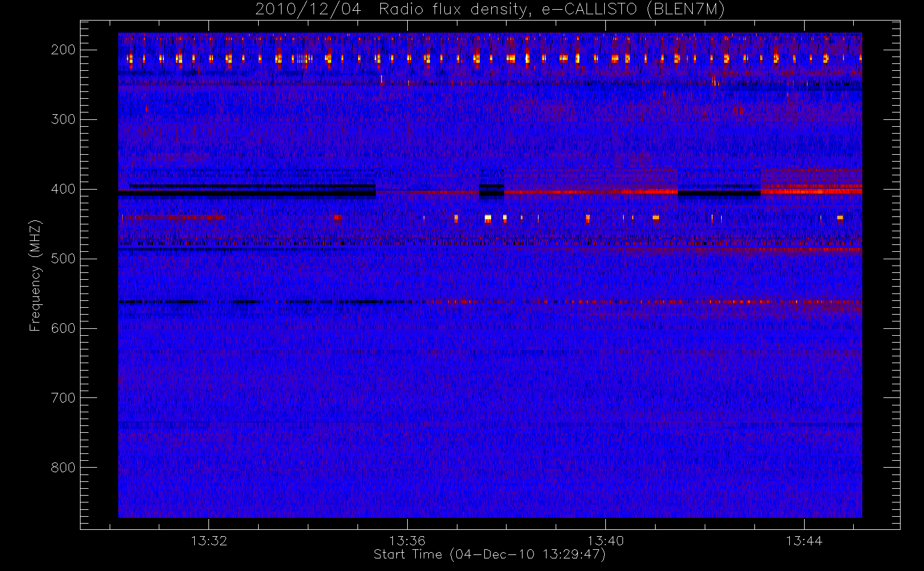This screenshot has height=571, width=924.
Task: Click the 700 frequency tick label
Action: [63, 398]
